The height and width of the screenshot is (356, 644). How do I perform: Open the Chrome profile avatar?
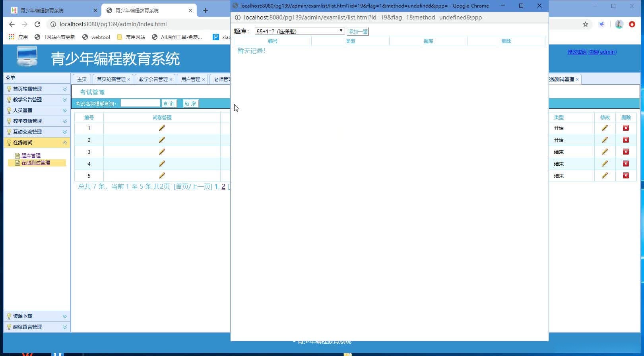pos(619,24)
